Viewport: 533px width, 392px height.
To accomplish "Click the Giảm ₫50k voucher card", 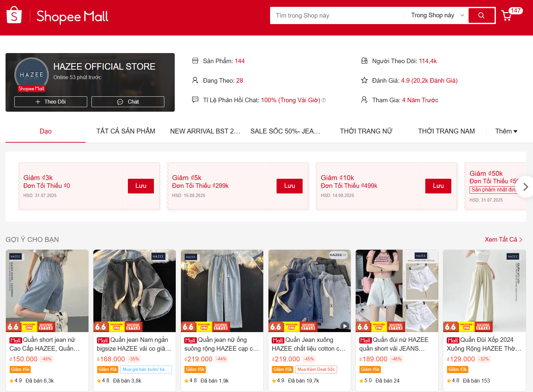I will tap(495, 186).
